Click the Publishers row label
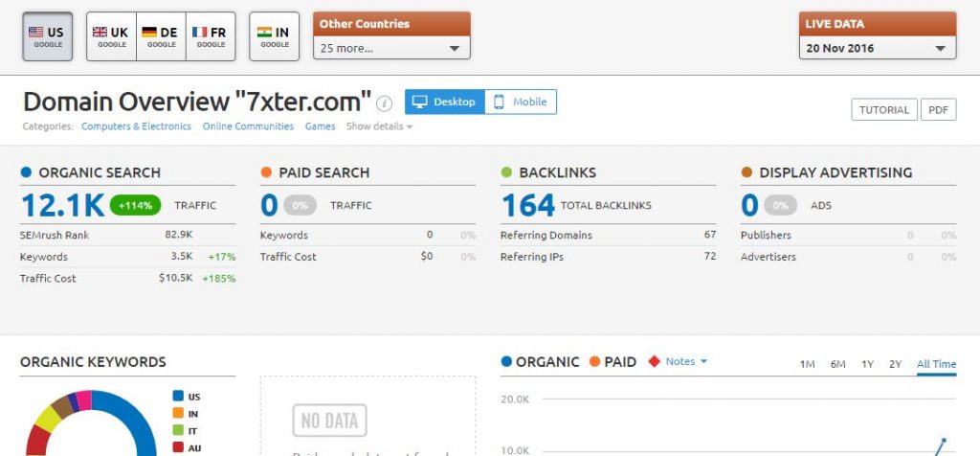Viewport: 980px width, 456px height. pos(766,236)
